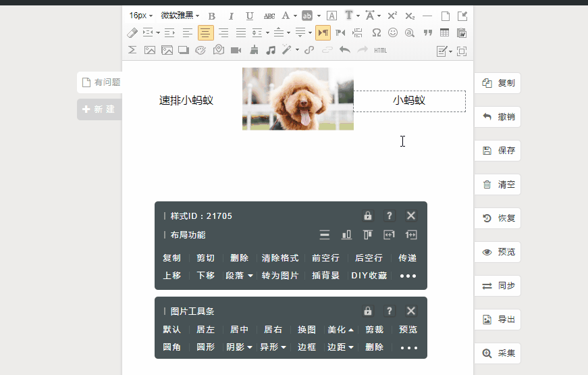
Task: Insert special character omega
Action: coord(377,33)
